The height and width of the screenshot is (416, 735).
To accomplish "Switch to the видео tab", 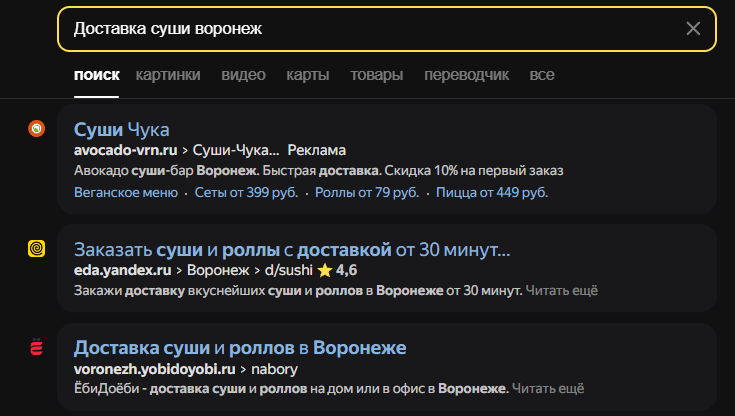I will [x=243, y=75].
